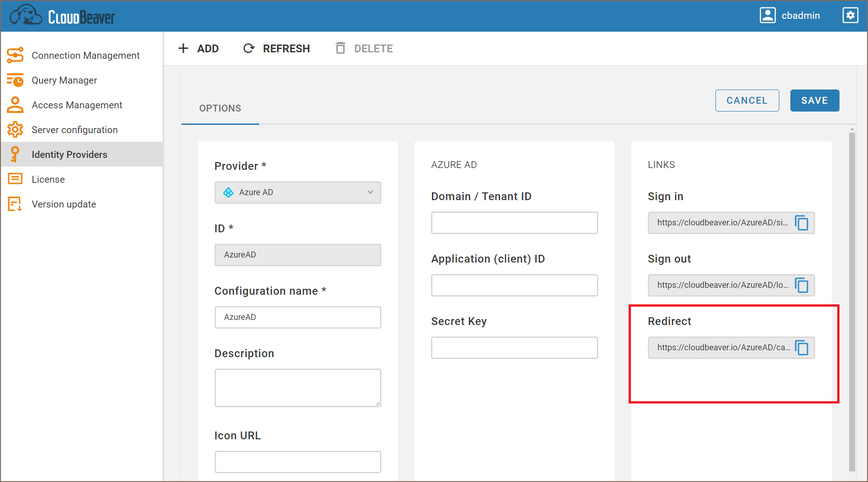Open the Provider dropdown showing Azure AD
This screenshot has height=482, width=868.
[298, 192]
